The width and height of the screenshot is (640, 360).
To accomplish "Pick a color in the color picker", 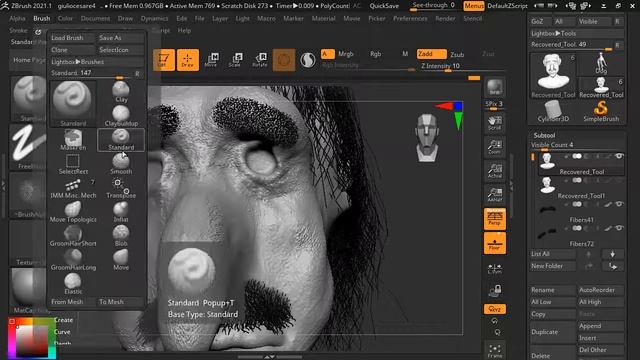I will (x=32, y=339).
